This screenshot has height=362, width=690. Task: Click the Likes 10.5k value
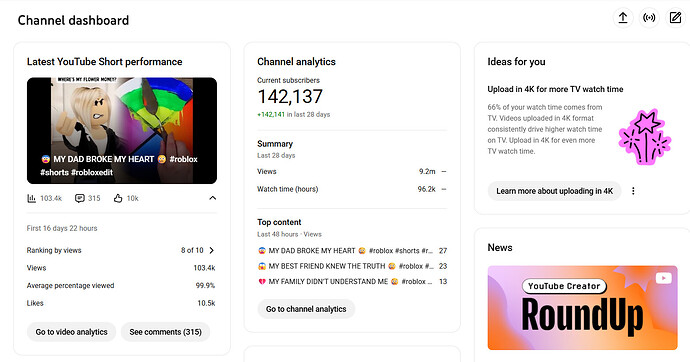206,303
